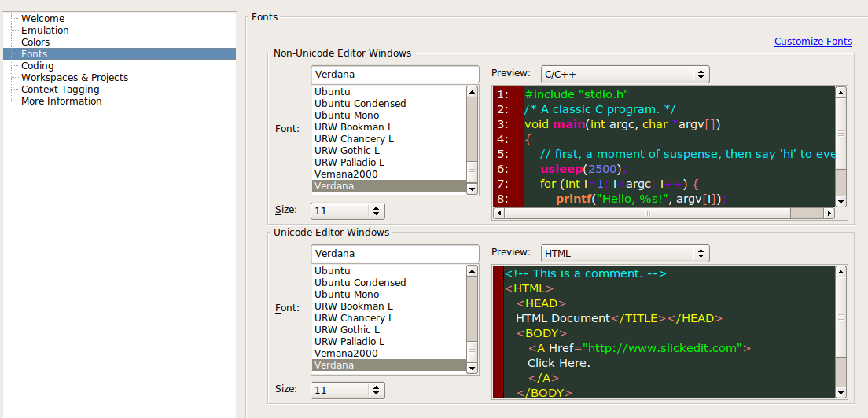
Task: Choose Ubuntu in Non-Unicode font list
Action: click(389, 92)
